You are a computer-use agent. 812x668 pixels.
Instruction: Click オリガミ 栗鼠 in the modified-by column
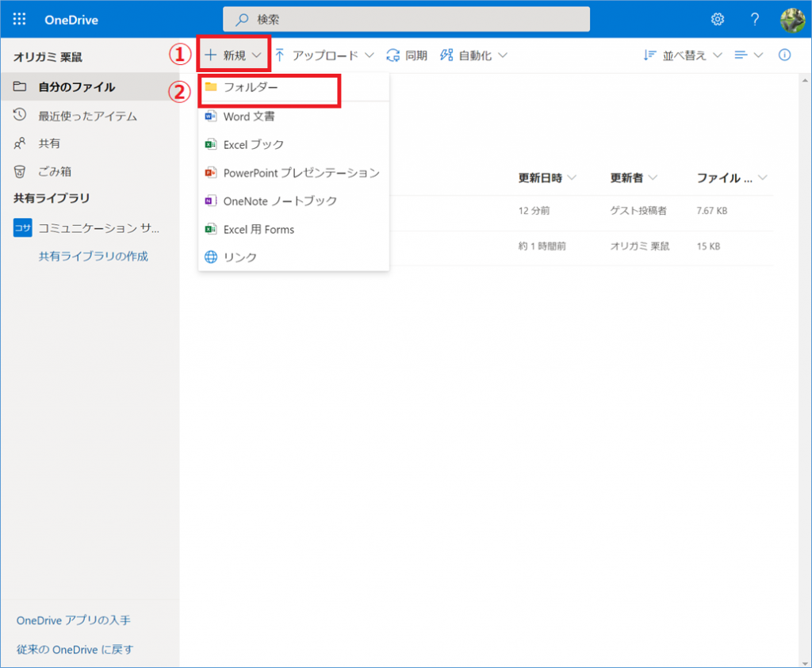[640, 246]
